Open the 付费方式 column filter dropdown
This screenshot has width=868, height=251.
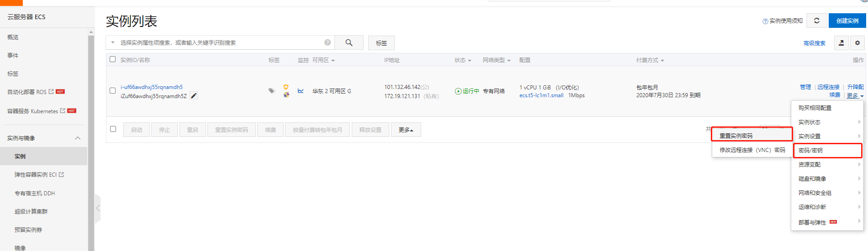tap(662, 60)
